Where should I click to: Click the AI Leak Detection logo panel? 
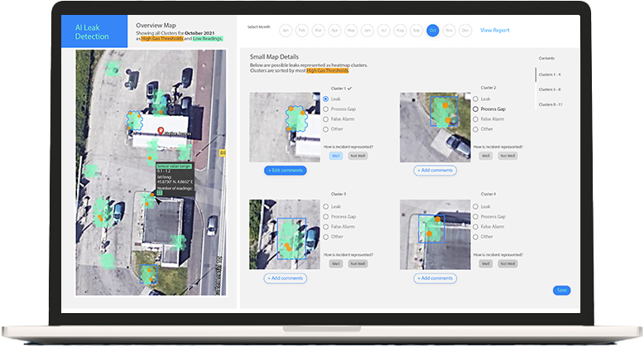coord(94,31)
